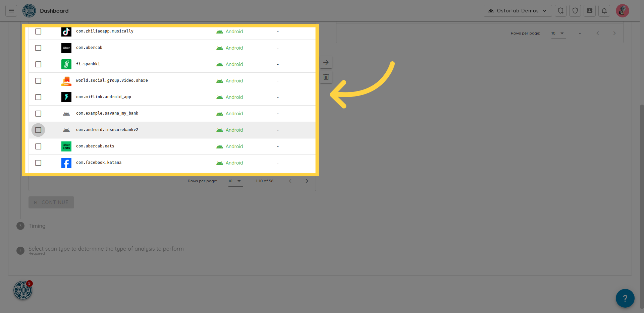Click the move-right arrow button
The height and width of the screenshot is (313, 644).
pos(326,63)
